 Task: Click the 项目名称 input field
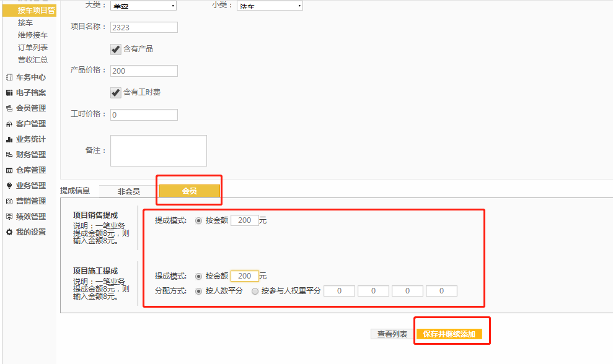point(144,27)
